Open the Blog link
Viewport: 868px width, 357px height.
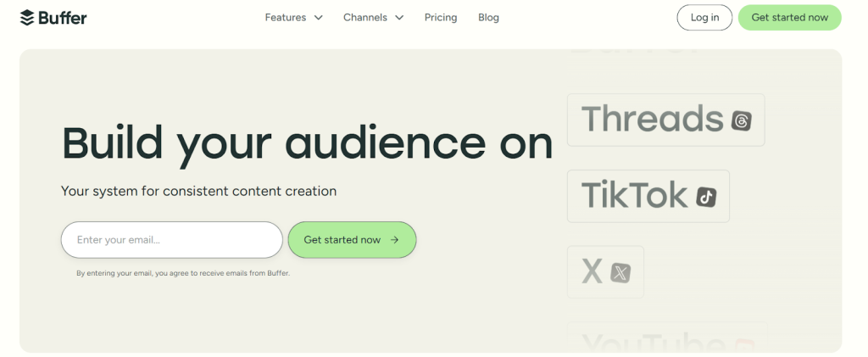488,18
